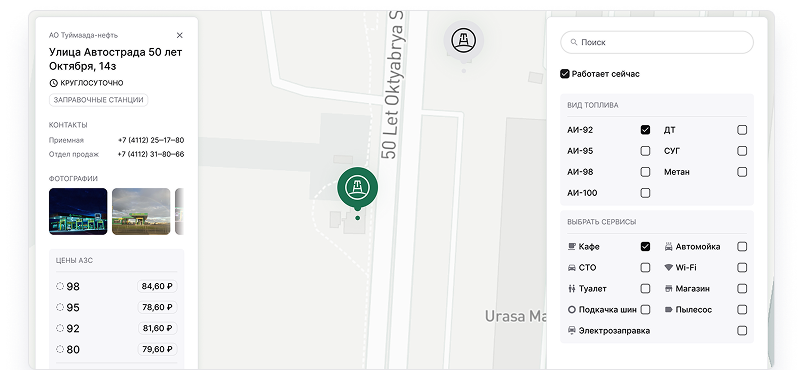The height and width of the screenshot is (370, 803).
Task: Click the СТО car icon
Action: (x=572, y=268)
